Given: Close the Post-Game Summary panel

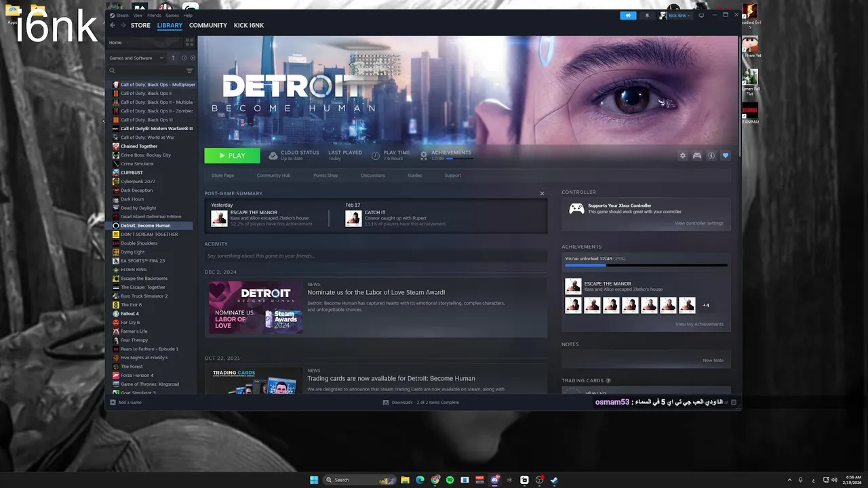Looking at the screenshot, I should [542, 194].
